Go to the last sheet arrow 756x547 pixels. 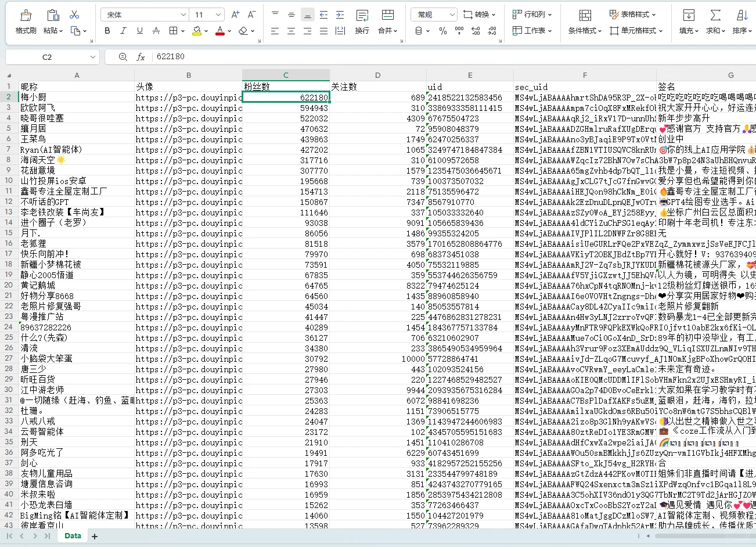point(47,536)
